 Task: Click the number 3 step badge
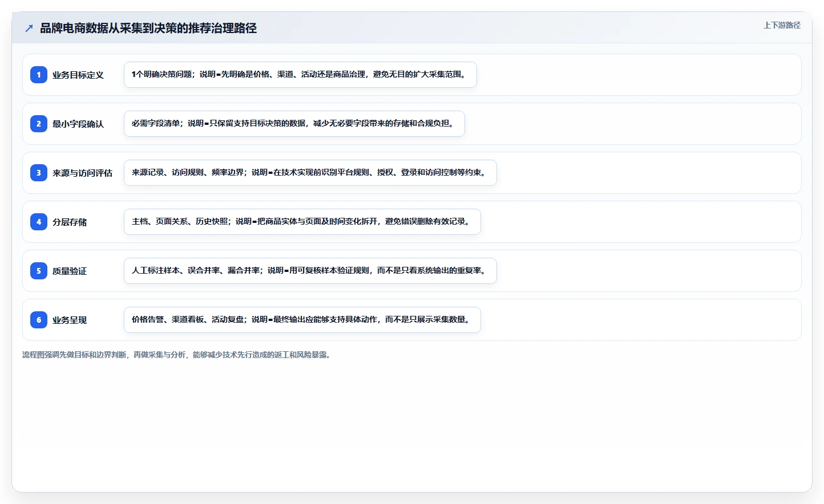pyautogui.click(x=39, y=173)
